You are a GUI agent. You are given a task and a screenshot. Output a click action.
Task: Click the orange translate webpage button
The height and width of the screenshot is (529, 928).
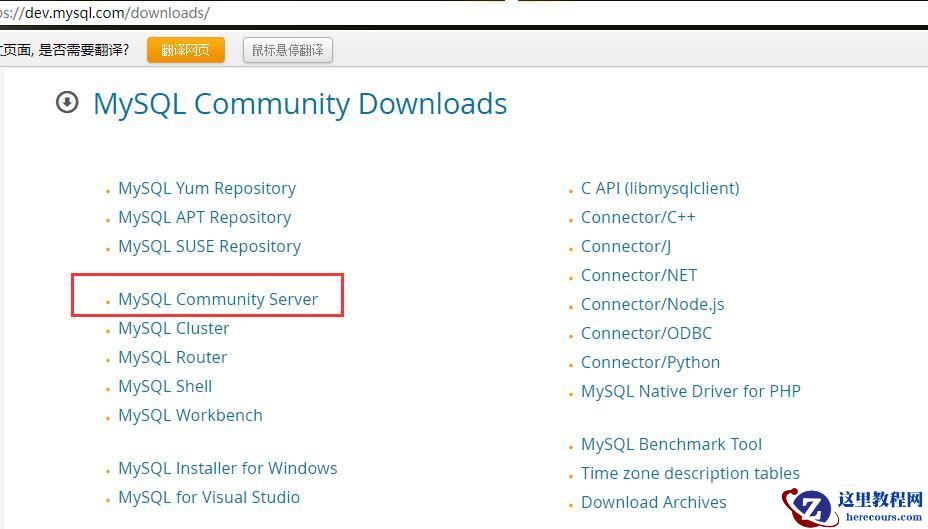[x=186, y=50]
